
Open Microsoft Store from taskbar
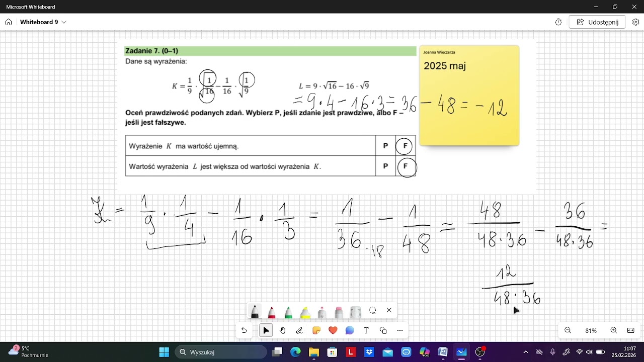pos(332,352)
